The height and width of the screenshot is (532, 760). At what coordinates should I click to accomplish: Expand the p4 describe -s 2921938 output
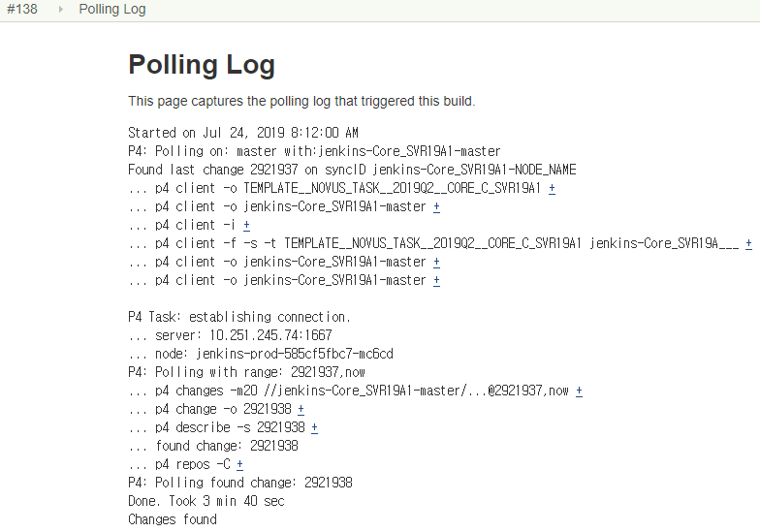click(x=314, y=427)
